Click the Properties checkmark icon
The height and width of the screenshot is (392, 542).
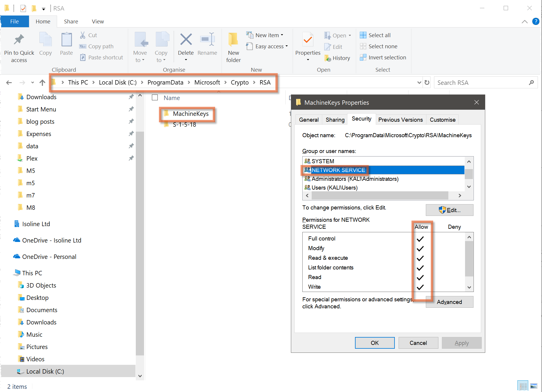308,39
